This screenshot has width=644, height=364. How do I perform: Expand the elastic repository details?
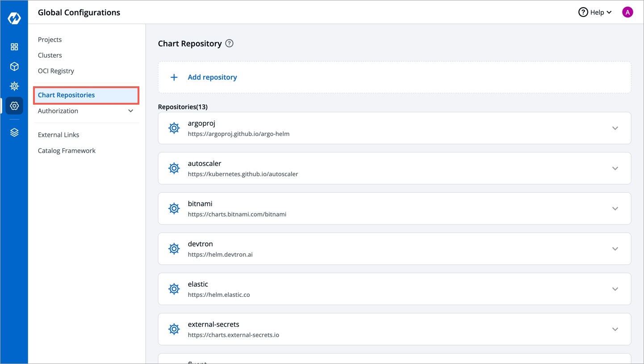tap(615, 289)
